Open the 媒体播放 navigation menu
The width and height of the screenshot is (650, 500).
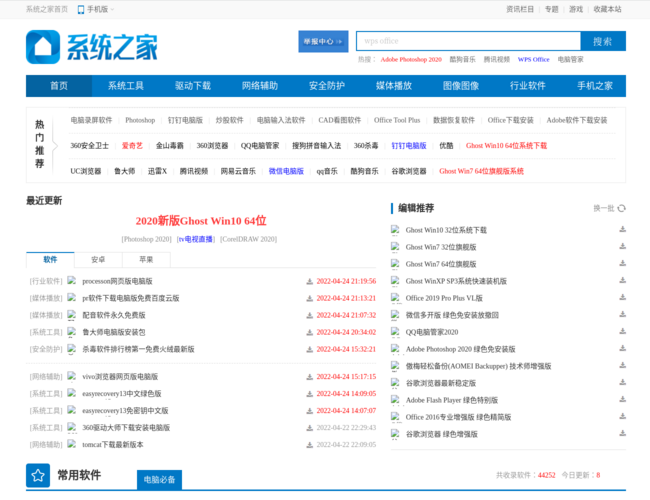pyautogui.click(x=394, y=86)
